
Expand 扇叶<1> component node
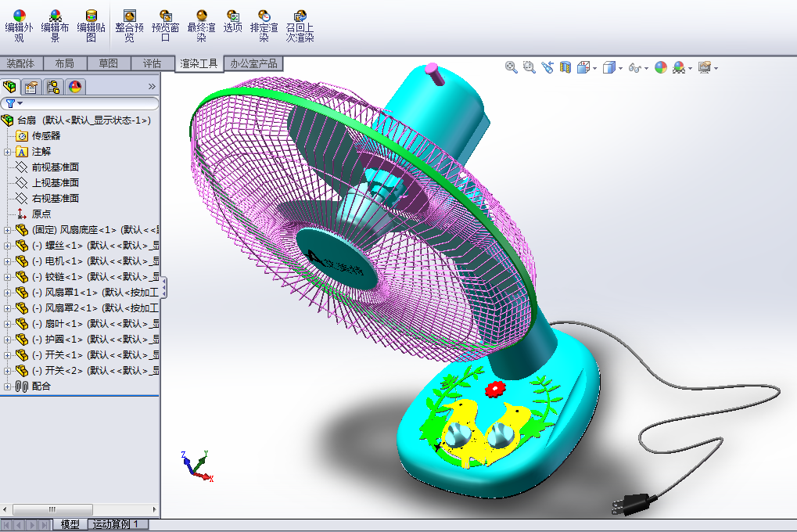coord(7,324)
